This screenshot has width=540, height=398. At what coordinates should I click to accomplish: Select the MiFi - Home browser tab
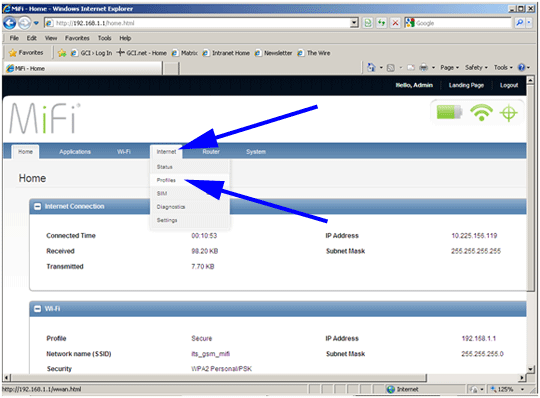[x=83, y=68]
